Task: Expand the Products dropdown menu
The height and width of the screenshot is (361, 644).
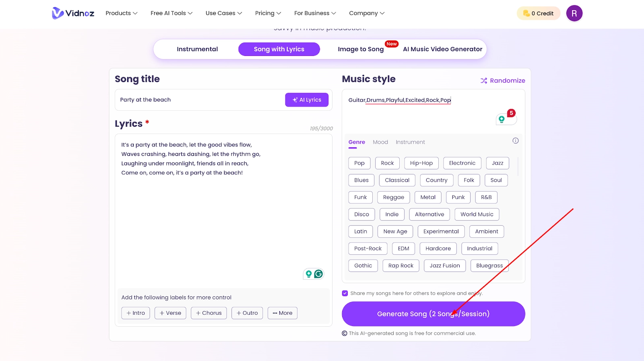Action: click(x=121, y=13)
